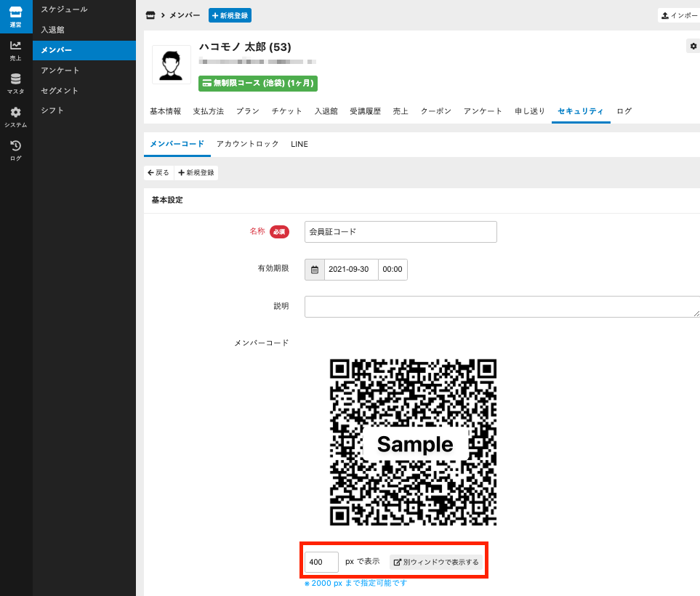Click the インポート button
Image resolution: width=700 pixels, height=596 pixels.
(679, 15)
